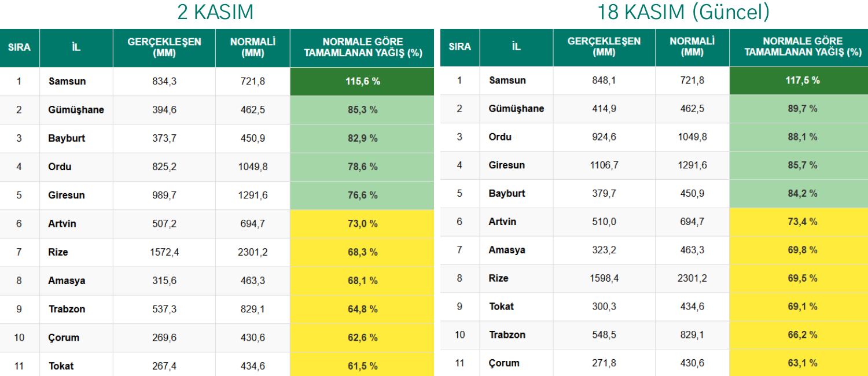Image resolution: width=868 pixels, height=376 pixels.
Task: Click Çorum in the right table's last row
Action: [x=504, y=363]
